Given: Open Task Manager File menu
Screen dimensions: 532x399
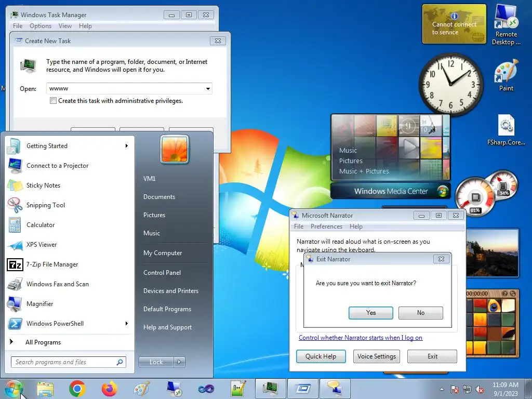Looking at the screenshot, I should coord(18,26).
